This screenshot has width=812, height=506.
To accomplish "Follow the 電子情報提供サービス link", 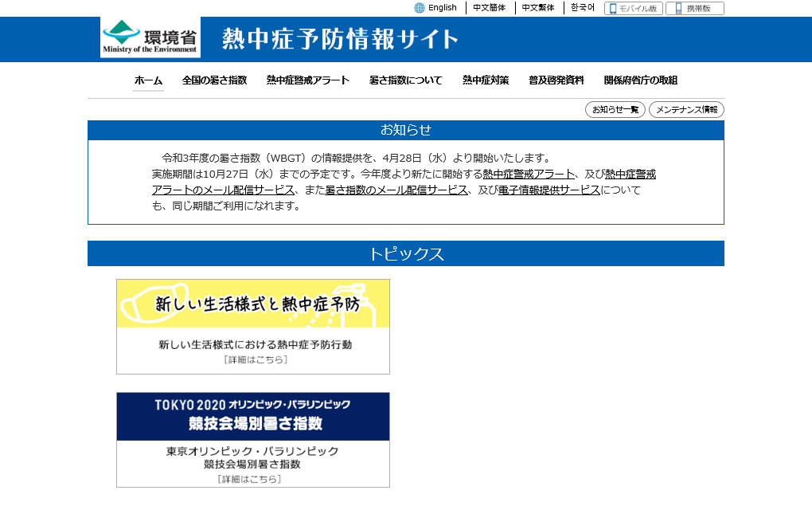I will click(x=549, y=190).
